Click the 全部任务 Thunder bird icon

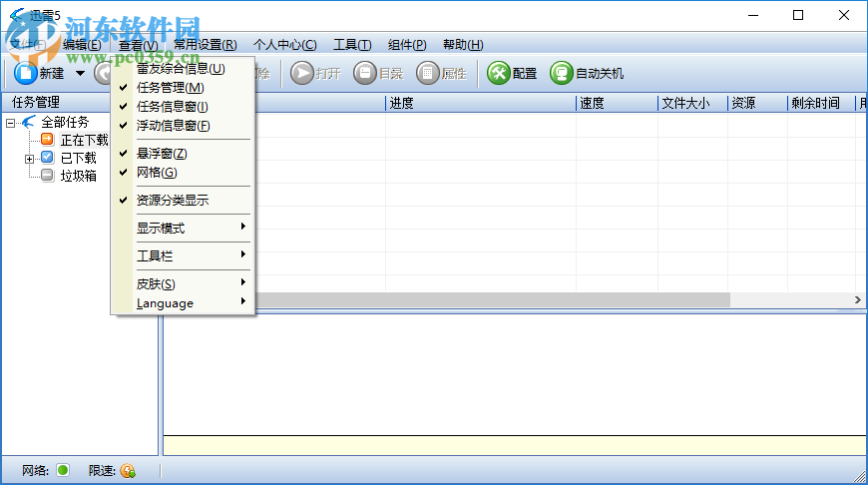pos(29,122)
